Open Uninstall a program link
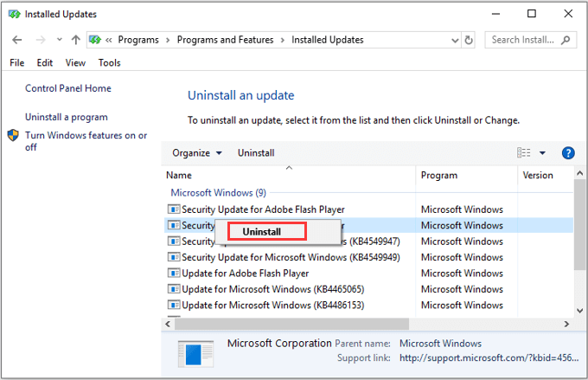 pyautogui.click(x=67, y=117)
